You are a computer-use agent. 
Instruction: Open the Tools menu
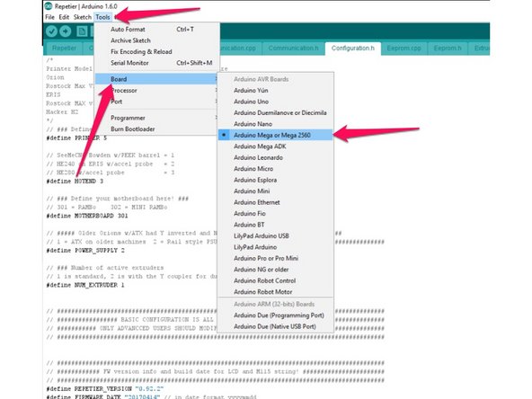[102, 17]
